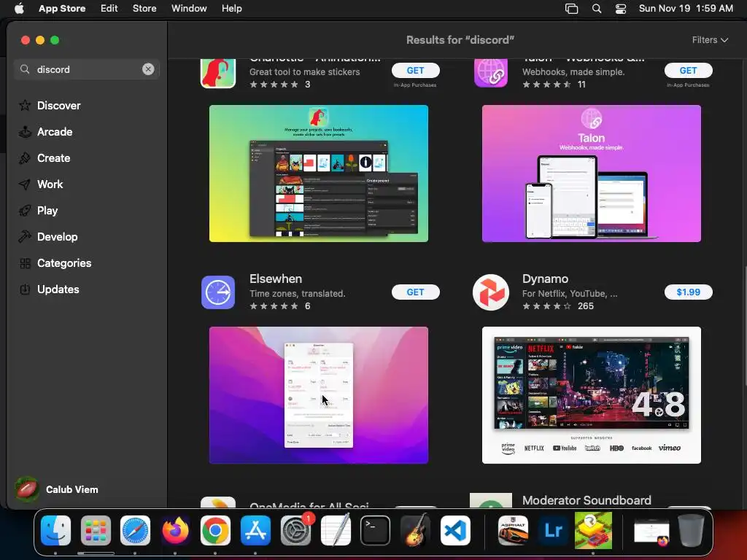Viewport: 747px width, 560px height.
Task: Launch Visual Studio Code from Dock
Action: tap(455, 531)
